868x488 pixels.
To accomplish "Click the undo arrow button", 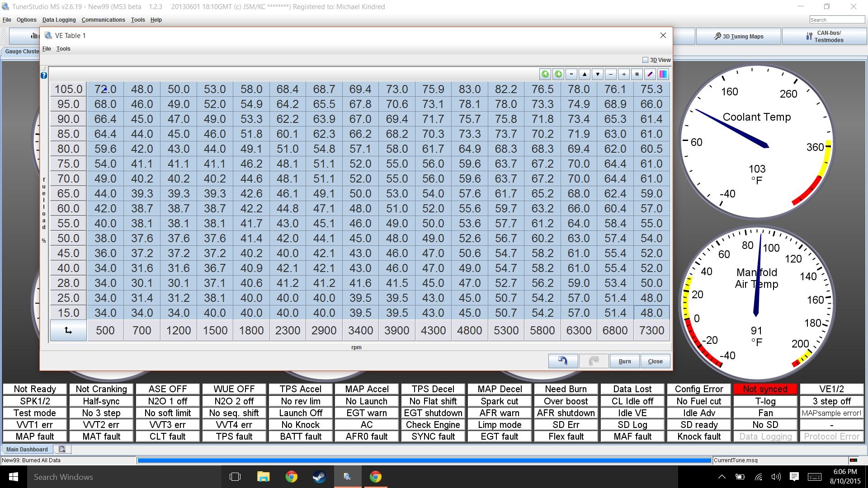I will click(563, 361).
